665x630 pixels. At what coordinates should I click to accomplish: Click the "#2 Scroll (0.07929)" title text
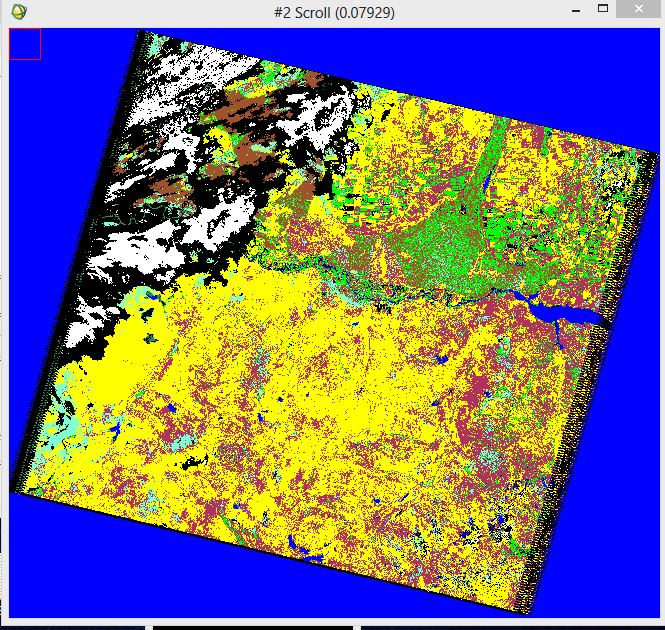tap(334, 13)
